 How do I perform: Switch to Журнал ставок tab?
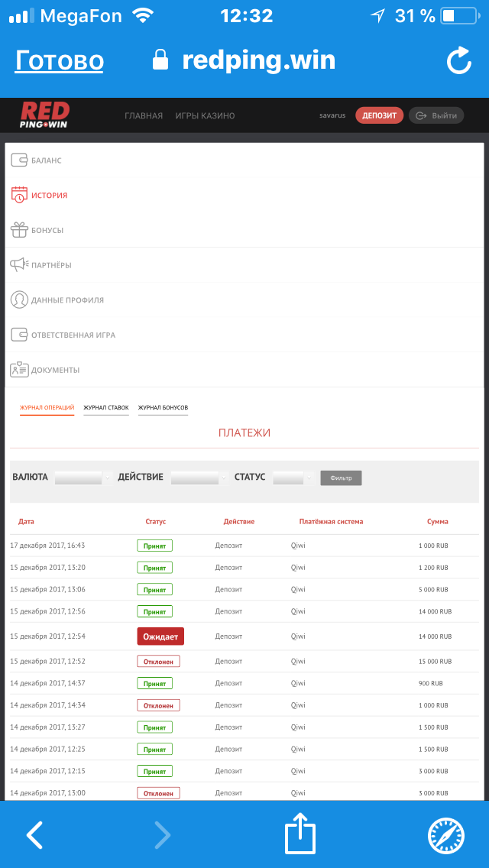[106, 408]
